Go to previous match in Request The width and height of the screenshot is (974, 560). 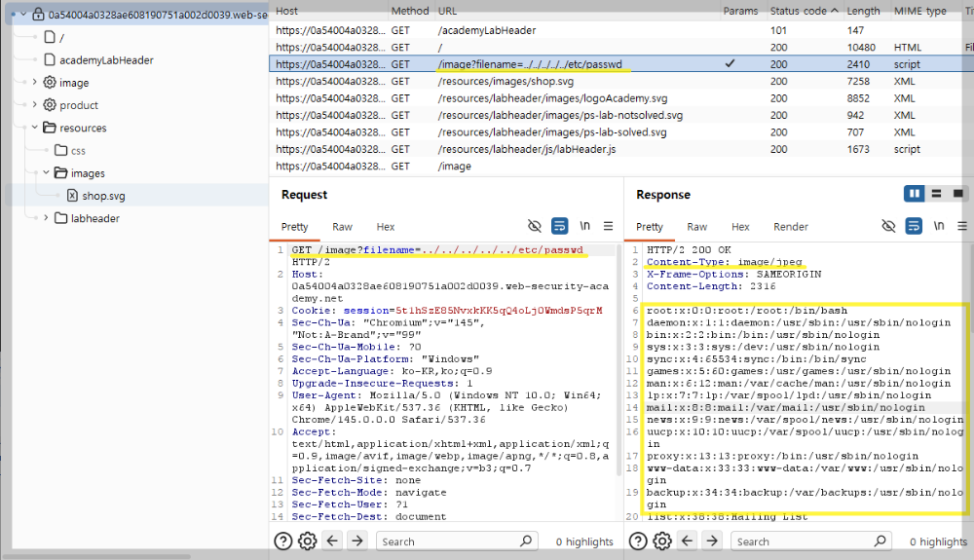(x=332, y=541)
